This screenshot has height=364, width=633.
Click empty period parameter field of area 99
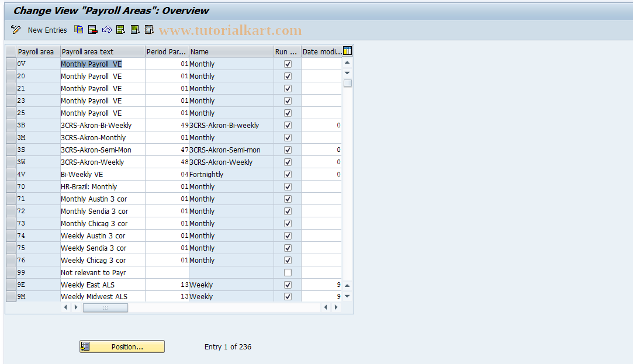click(167, 272)
